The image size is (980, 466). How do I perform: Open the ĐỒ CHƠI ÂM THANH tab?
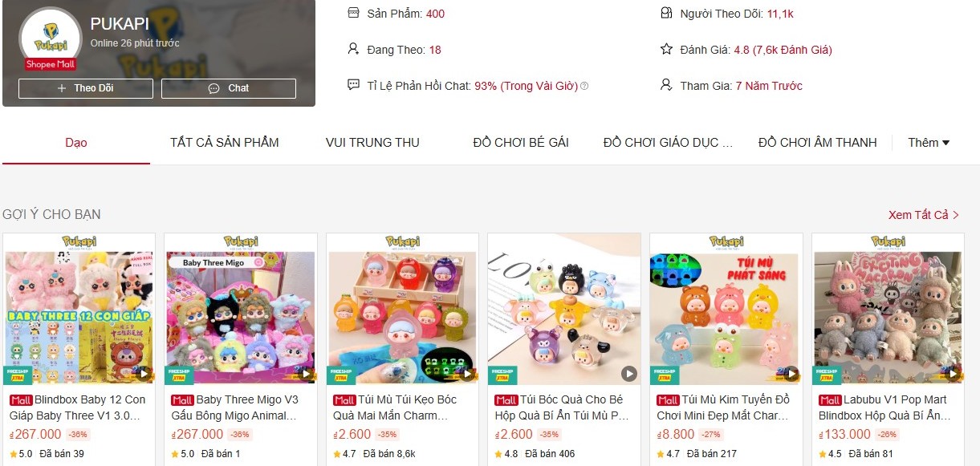pyautogui.click(x=817, y=143)
